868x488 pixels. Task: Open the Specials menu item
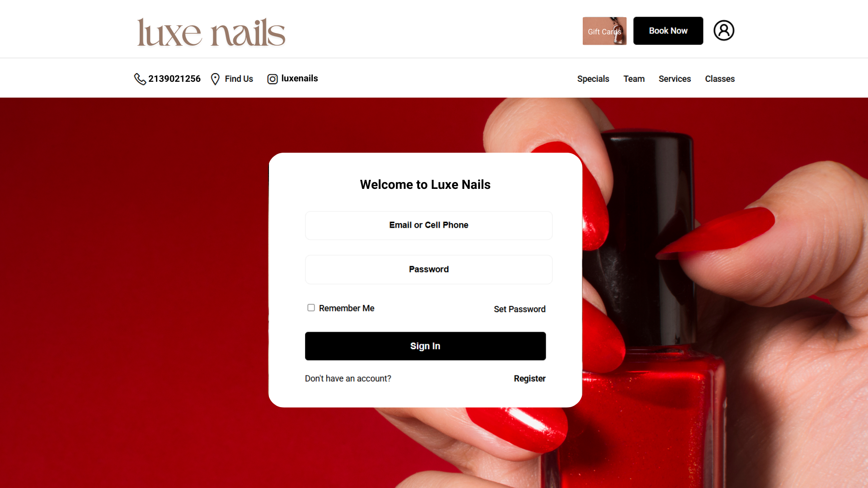(x=593, y=79)
